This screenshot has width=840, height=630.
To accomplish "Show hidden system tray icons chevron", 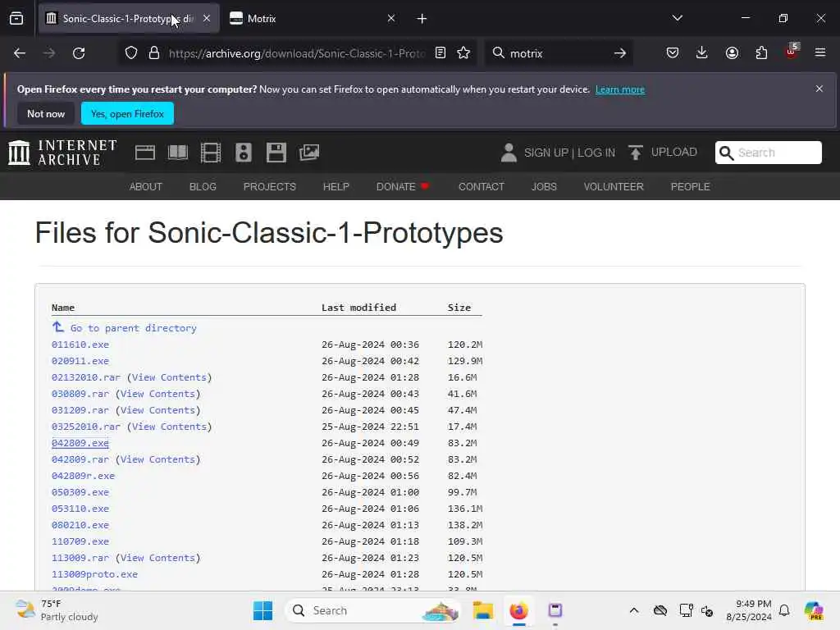I will (634, 610).
